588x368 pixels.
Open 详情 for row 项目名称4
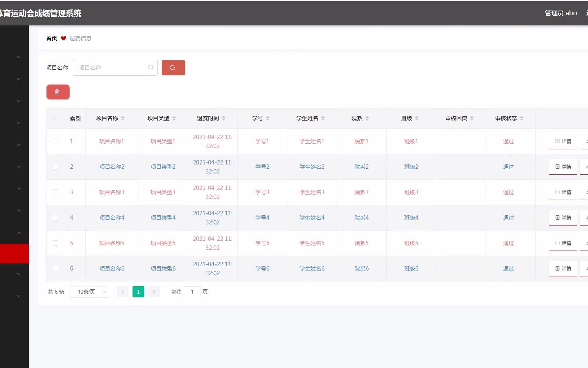(563, 218)
